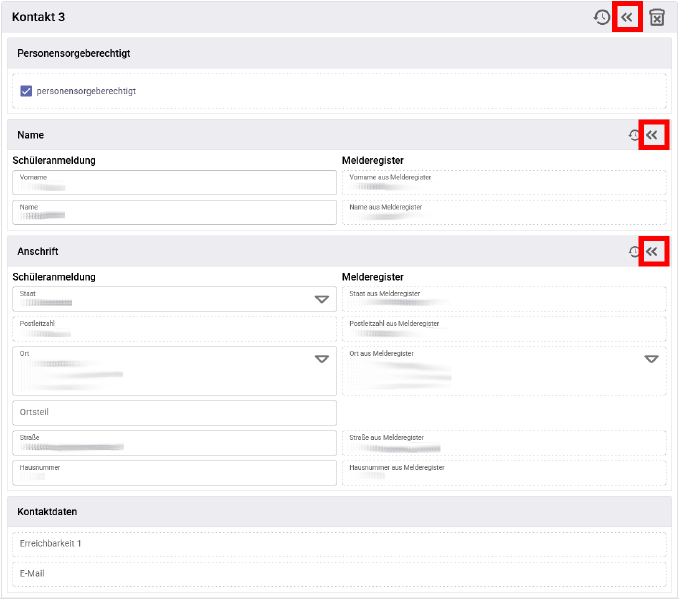679x600 pixels.
Task: Toggle personensorgeberechtigt checkbox
Action: click(26, 91)
